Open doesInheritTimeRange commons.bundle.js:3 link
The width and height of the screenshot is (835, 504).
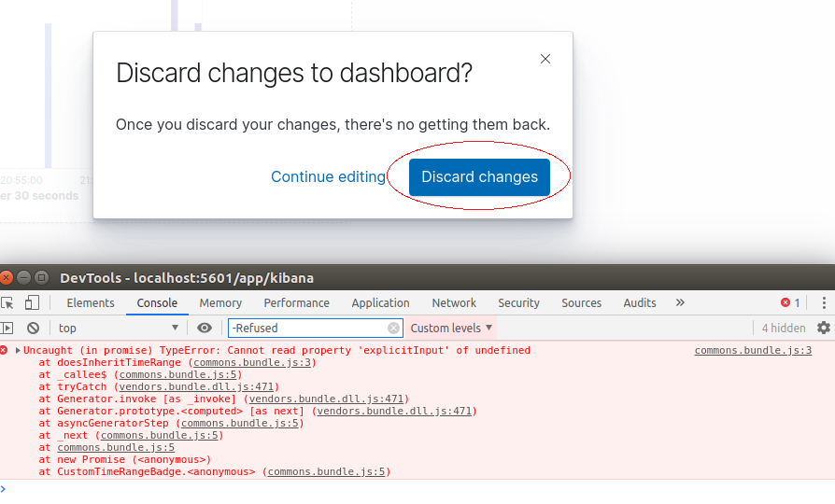coord(252,362)
